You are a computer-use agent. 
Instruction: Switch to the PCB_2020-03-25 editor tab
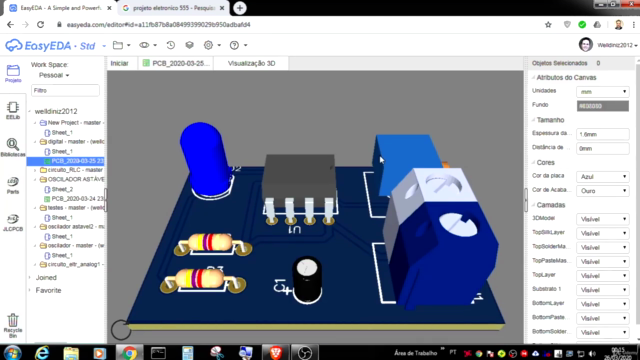pyautogui.click(x=177, y=63)
